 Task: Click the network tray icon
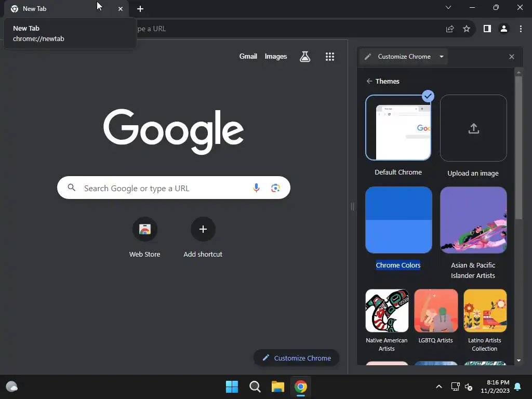pyautogui.click(x=455, y=387)
